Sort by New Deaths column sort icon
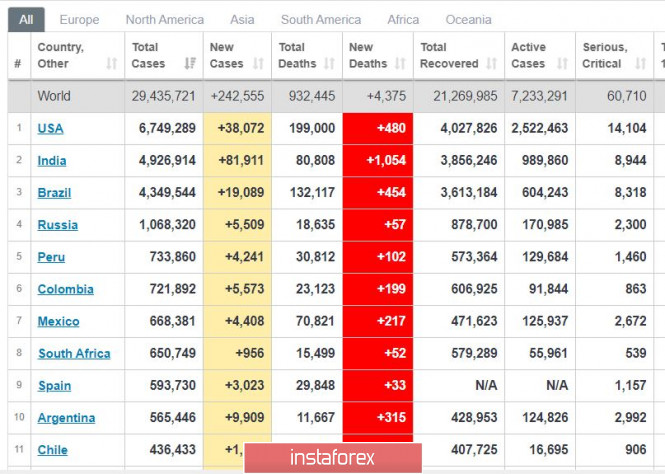 [402, 64]
